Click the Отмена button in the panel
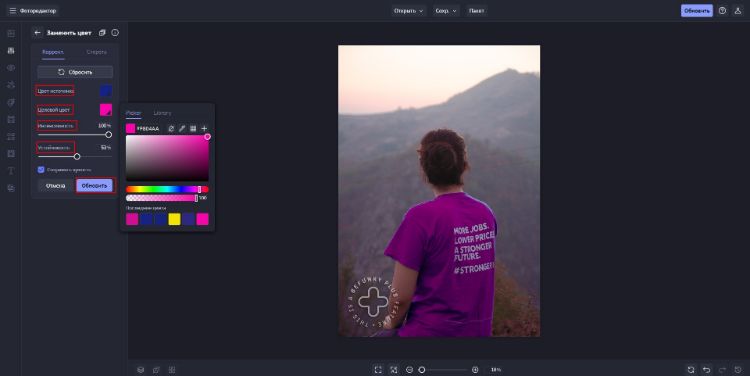The width and height of the screenshot is (750, 376). (55, 186)
